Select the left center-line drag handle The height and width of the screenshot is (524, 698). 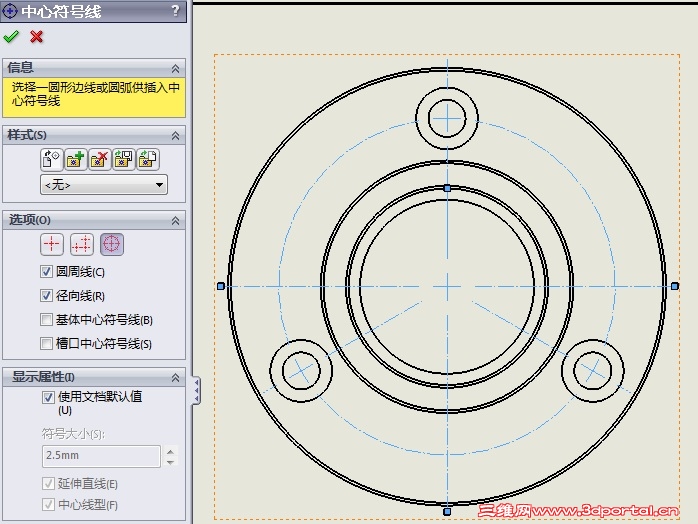click(221, 286)
